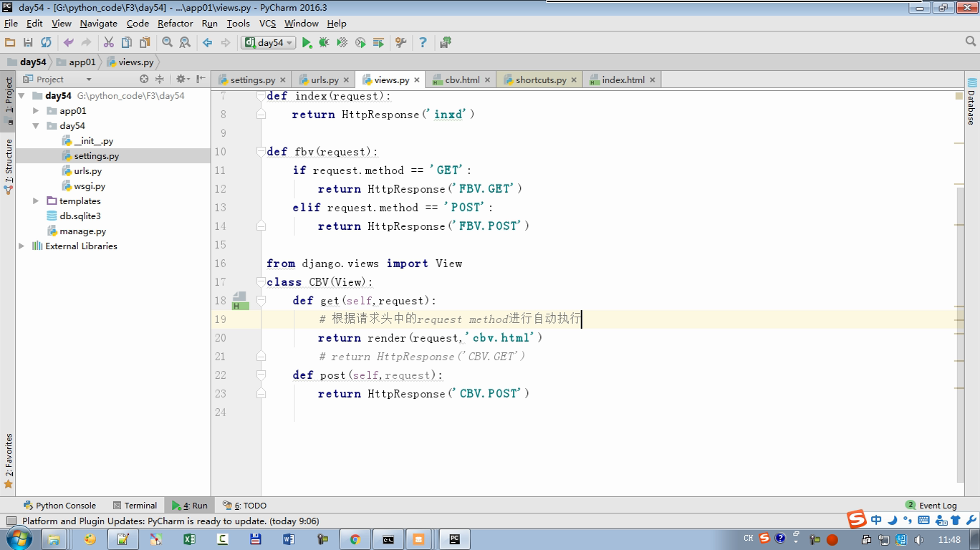Navigate back with the blue left arrow
This screenshot has height=550, width=980.
[x=207, y=43]
